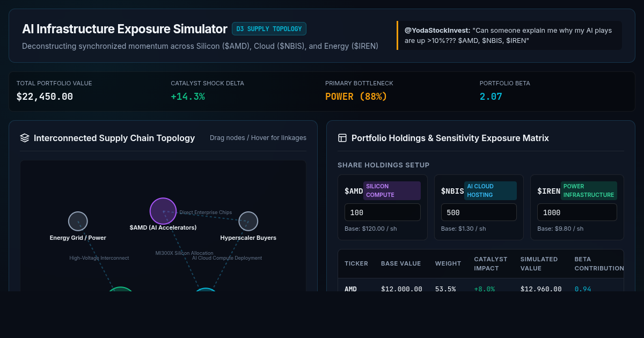Click the @YodaStockInvest handle in the quote
Image resolution: width=644 pixels, height=338 pixels.
[437, 31]
